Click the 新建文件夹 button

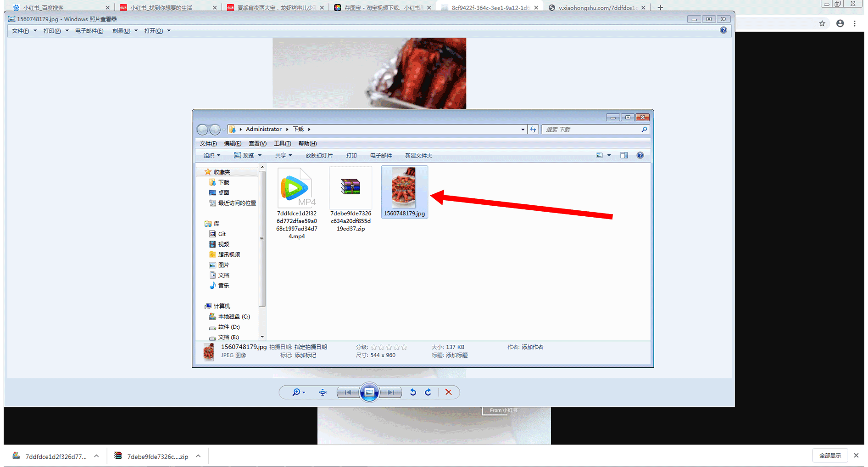418,156
